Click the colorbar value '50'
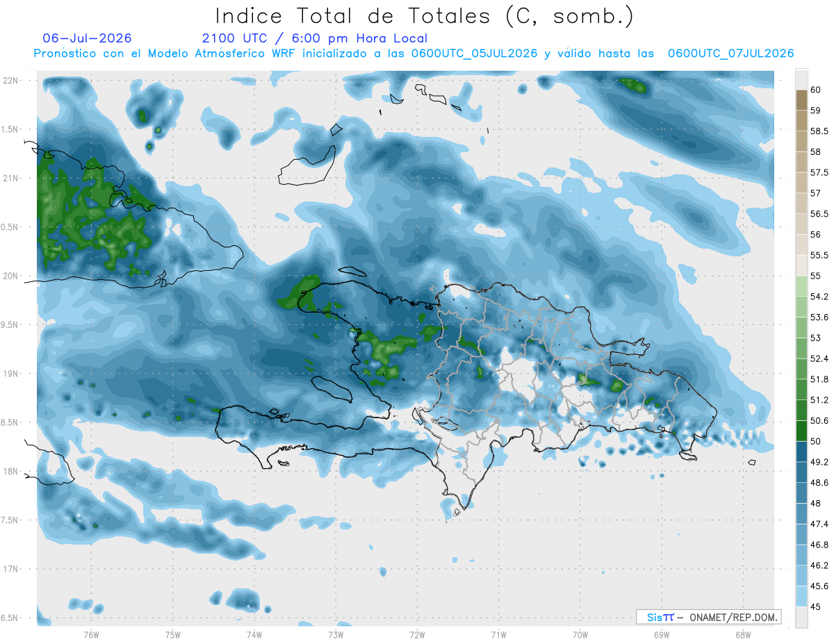834x644 pixels. tap(816, 441)
